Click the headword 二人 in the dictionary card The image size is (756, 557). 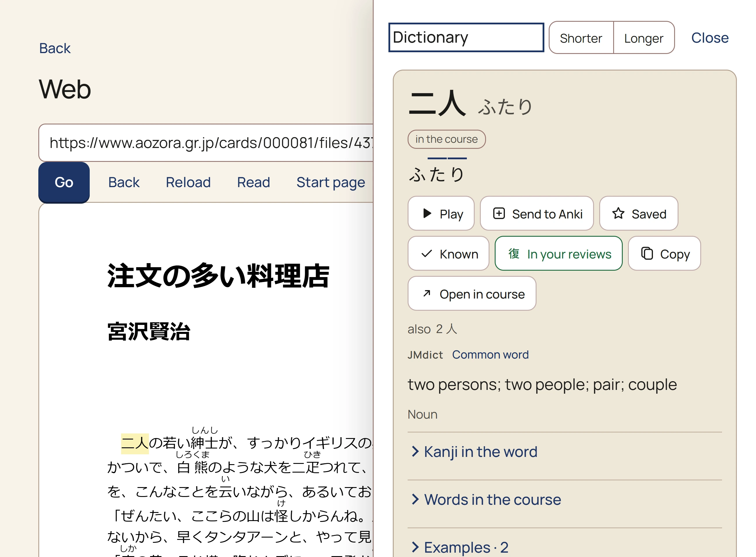coord(437,103)
